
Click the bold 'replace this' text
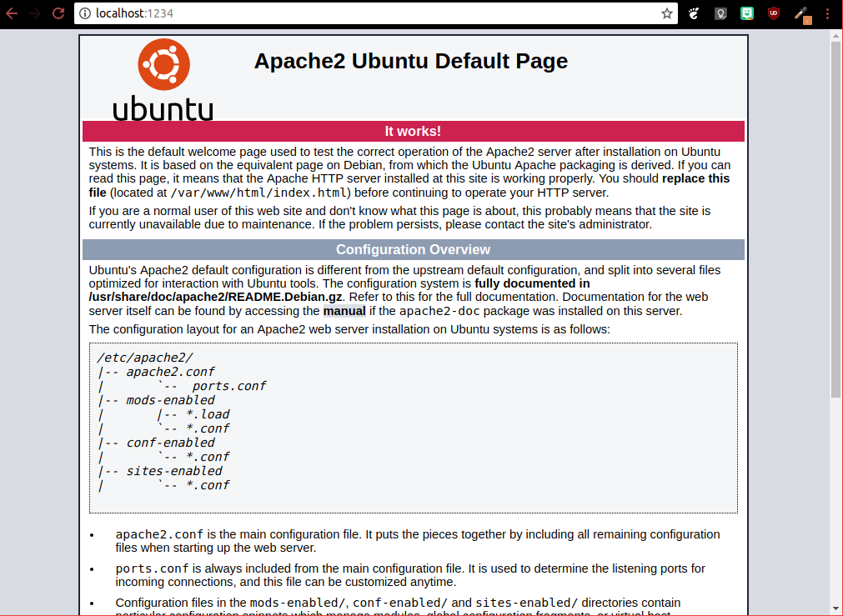pyautogui.click(x=695, y=178)
